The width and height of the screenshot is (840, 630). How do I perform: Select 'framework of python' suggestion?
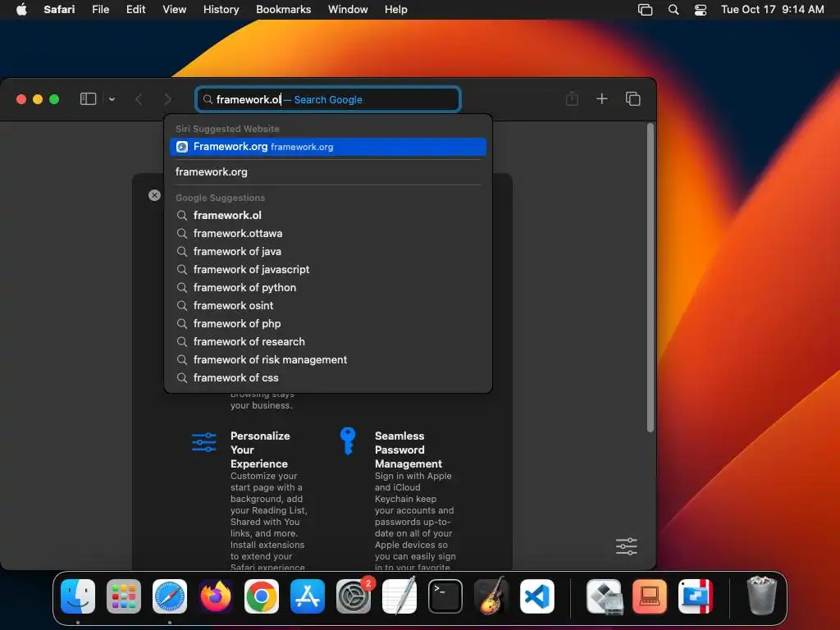tap(328, 288)
